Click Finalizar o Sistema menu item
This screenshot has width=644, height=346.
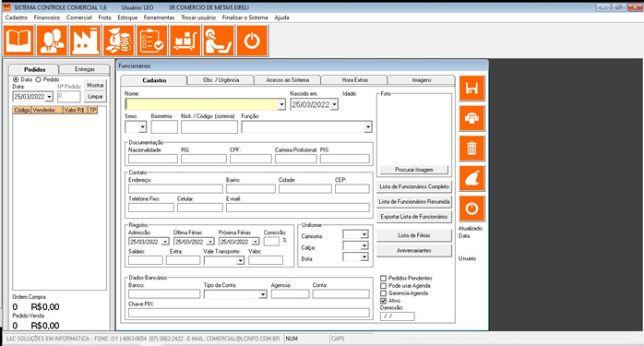click(245, 18)
